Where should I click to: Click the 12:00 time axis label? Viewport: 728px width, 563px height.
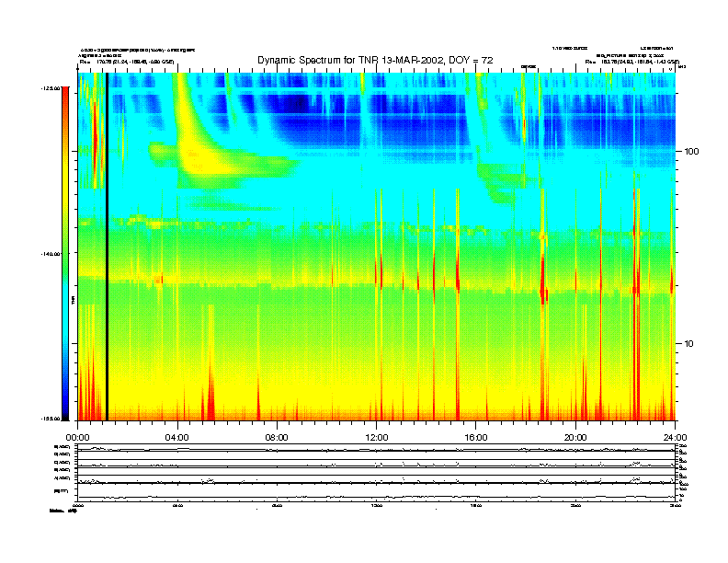pyautogui.click(x=377, y=438)
